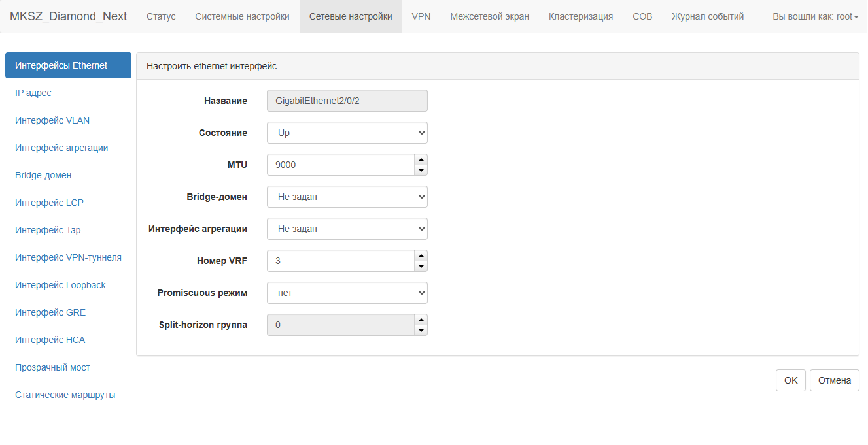Switch to the VPN tab
The width and height of the screenshot is (868, 445).
(421, 16)
